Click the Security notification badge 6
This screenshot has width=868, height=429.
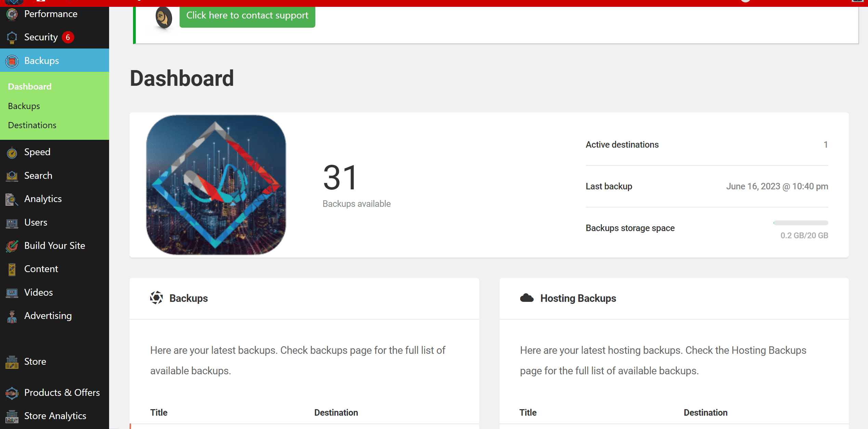(x=68, y=37)
